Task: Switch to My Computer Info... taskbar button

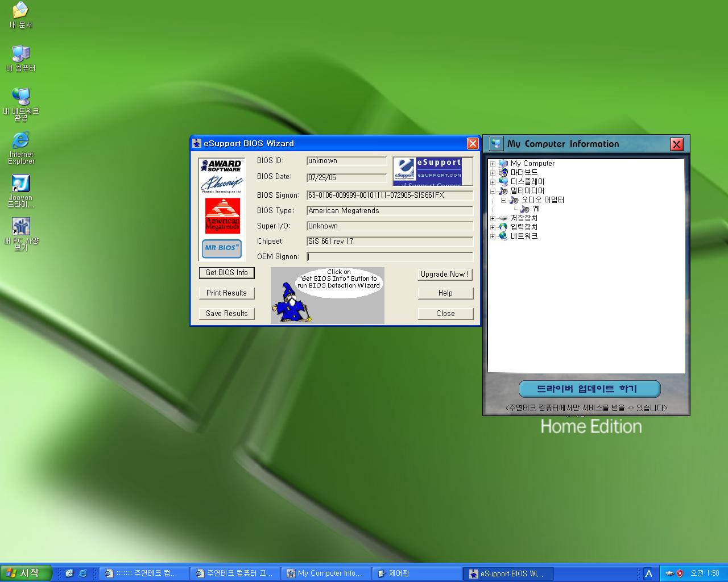Action: (x=326, y=574)
